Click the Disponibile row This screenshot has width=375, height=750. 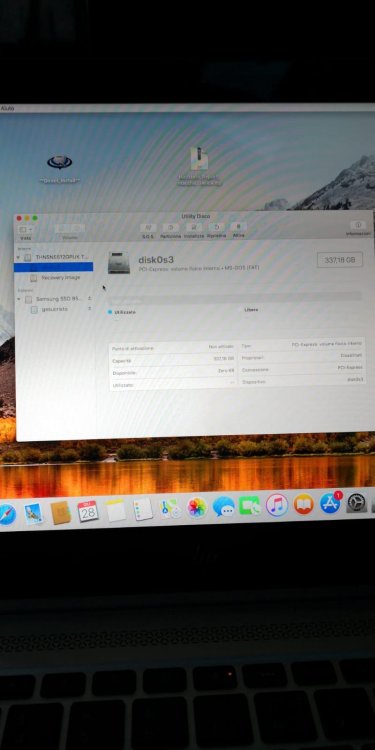173,372
